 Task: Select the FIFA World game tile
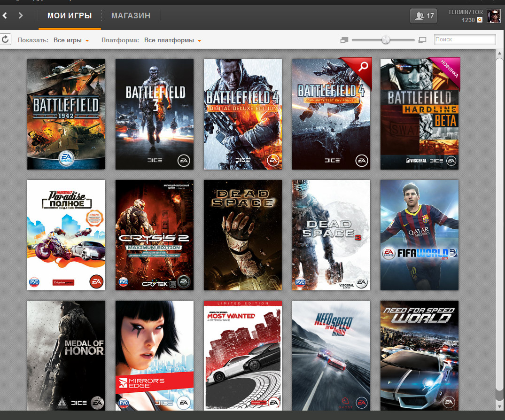(420, 235)
